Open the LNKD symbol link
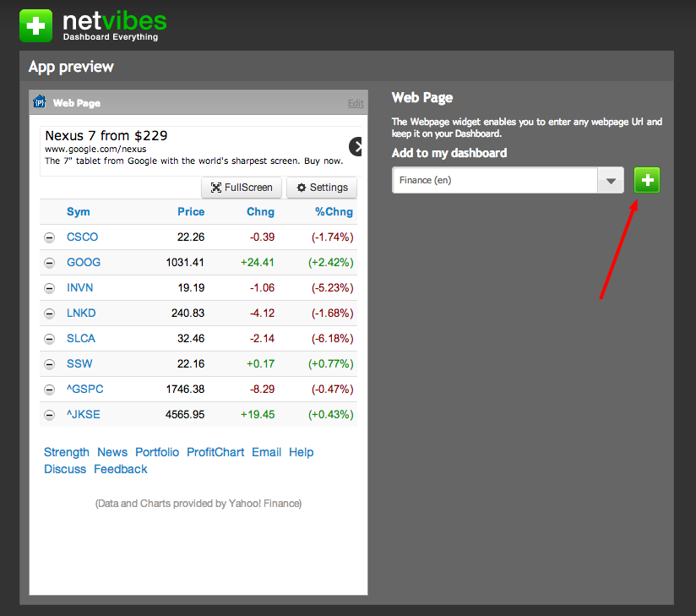Screen dimensions: 696x616 pos(81,313)
